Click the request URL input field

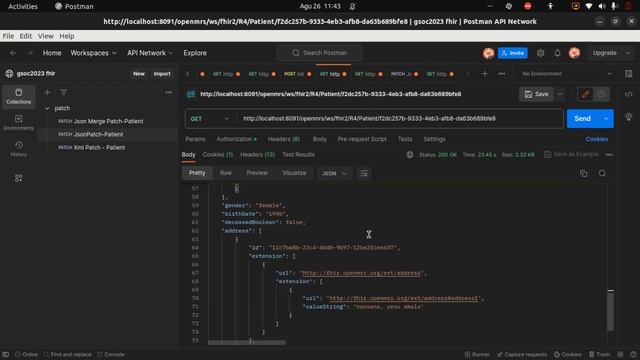(x=400, y=119)
